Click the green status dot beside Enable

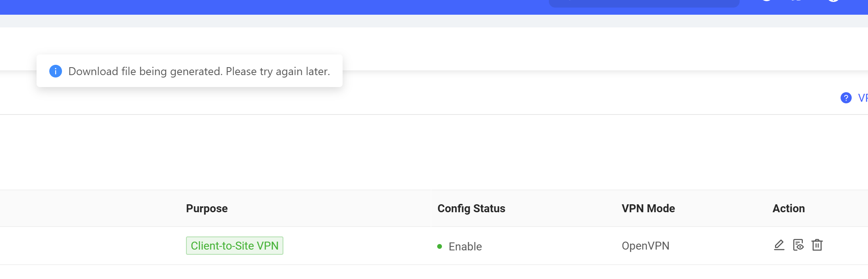(440, 246)
